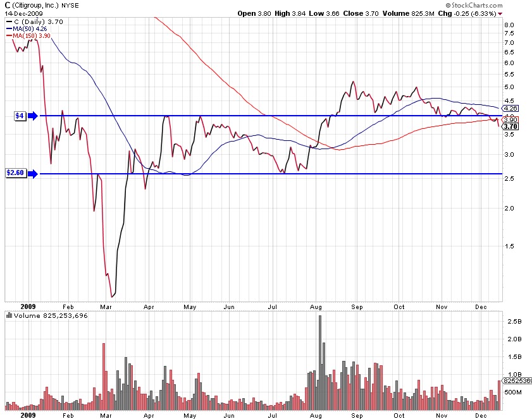The height and width of the screenshot is (419, 532).
Task: Select the C (Citigroup, Inc.) NYSE title
Action: coord(42,6)
